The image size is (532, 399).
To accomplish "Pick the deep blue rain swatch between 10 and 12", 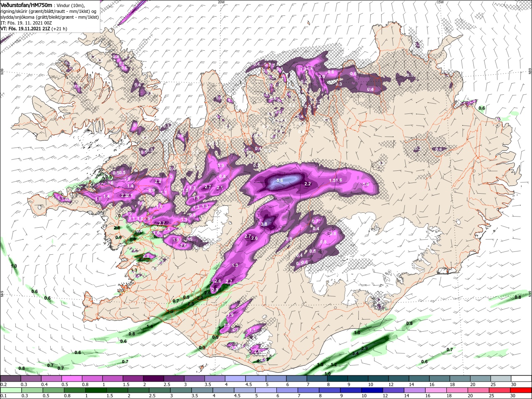I will [372, 391].
